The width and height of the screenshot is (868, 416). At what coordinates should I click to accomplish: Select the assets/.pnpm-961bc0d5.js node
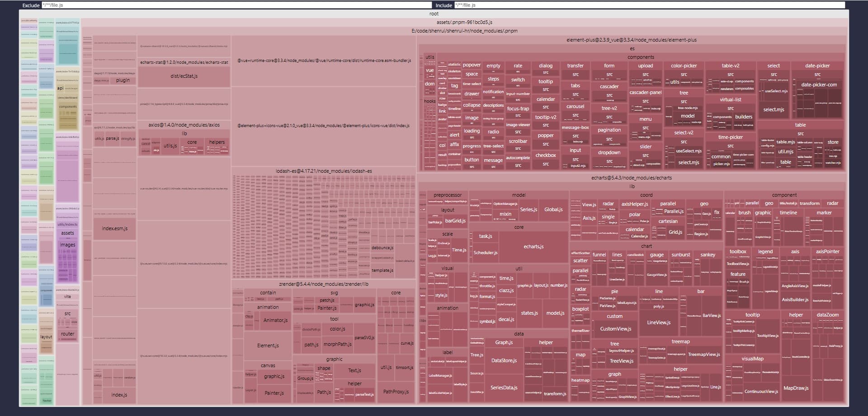(464, 22)
